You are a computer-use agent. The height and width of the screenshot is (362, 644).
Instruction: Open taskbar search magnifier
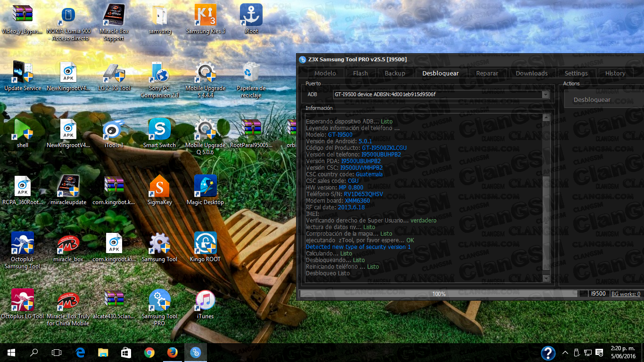tap(34, 352)
